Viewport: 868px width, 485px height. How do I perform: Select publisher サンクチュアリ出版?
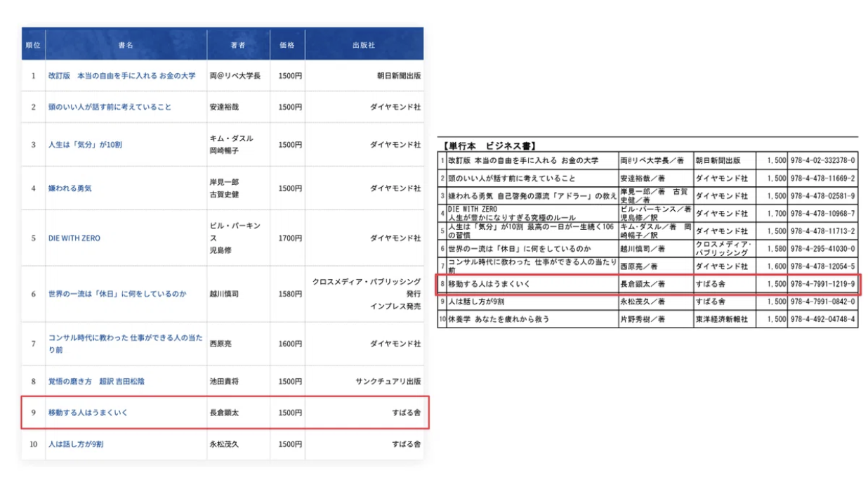[x=388, y=381]
